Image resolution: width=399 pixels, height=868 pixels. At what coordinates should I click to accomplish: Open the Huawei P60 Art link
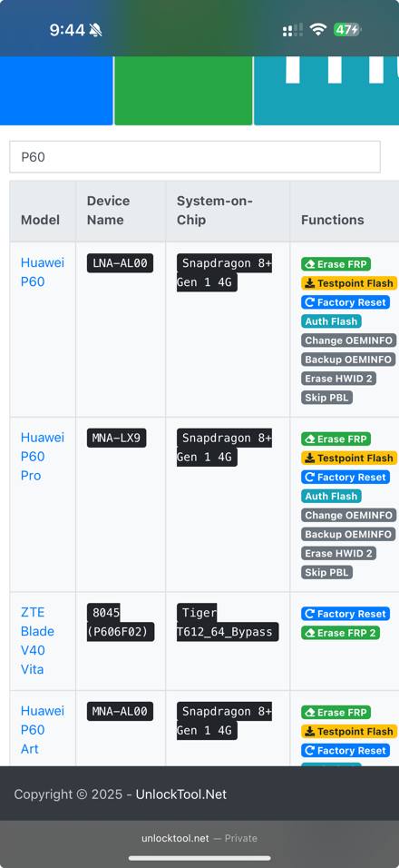[x=43, y=730]
